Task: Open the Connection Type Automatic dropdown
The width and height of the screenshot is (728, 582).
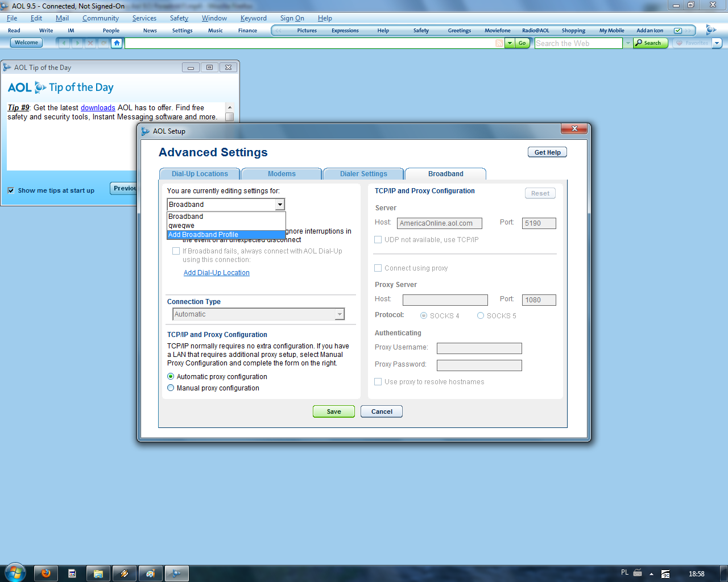Action: point(259,314)
